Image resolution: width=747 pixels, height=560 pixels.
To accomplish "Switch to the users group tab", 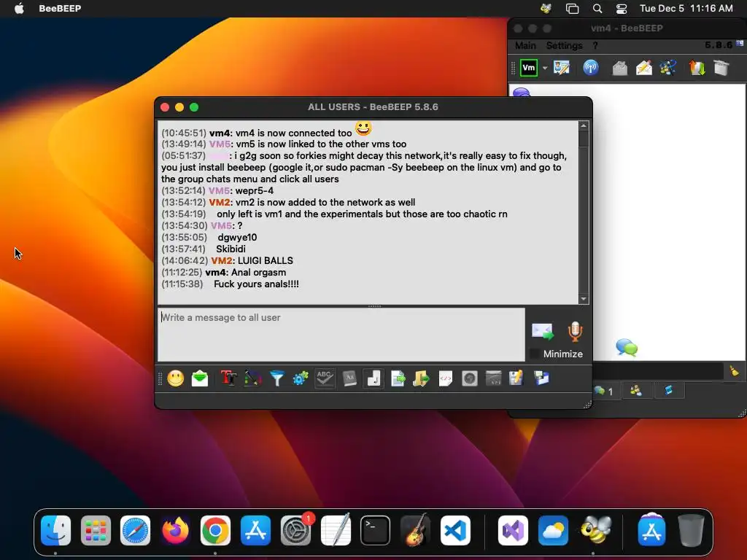I will tap(636, 392).
